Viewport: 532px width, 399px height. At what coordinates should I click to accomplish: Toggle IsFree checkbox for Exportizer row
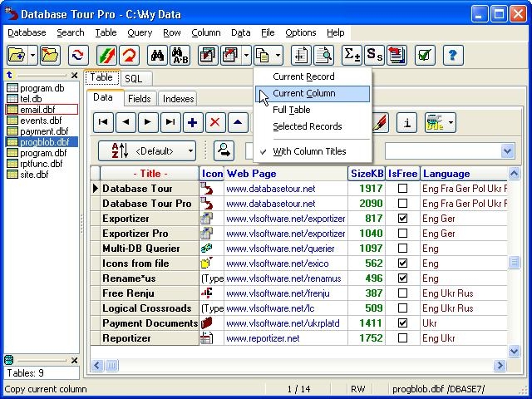403,219
